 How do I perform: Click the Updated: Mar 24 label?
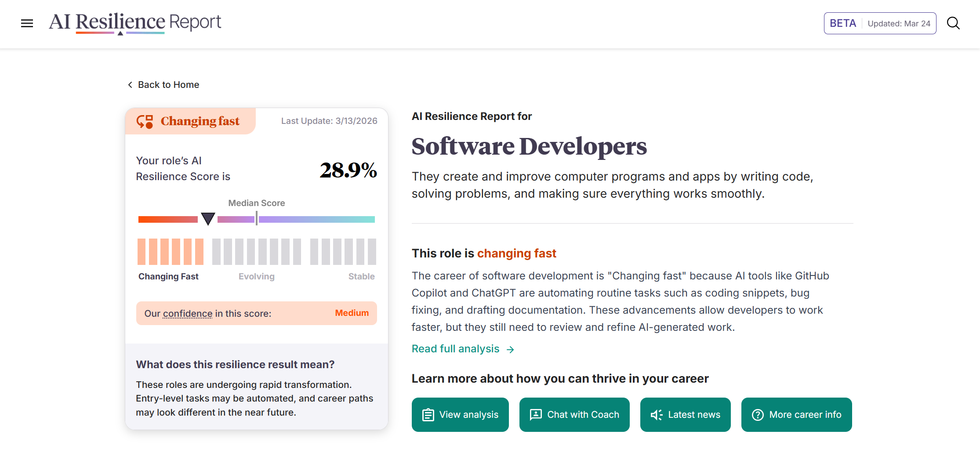(x=899, y=23)
